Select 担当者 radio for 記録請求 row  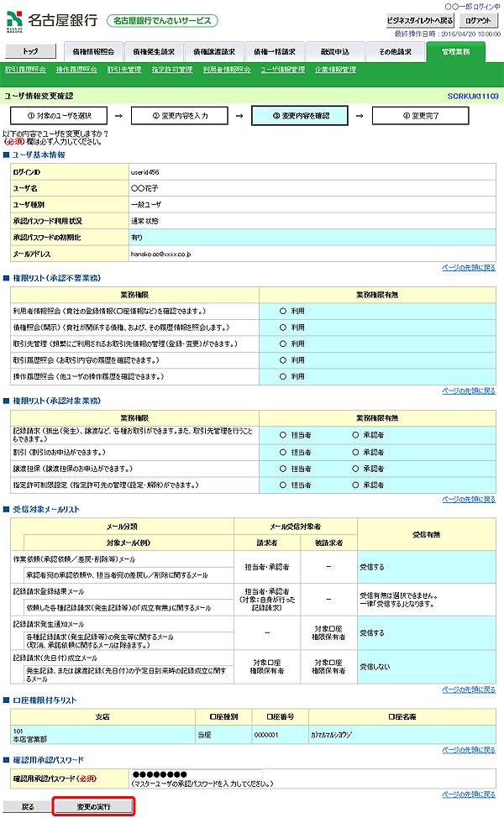[283, 434]
